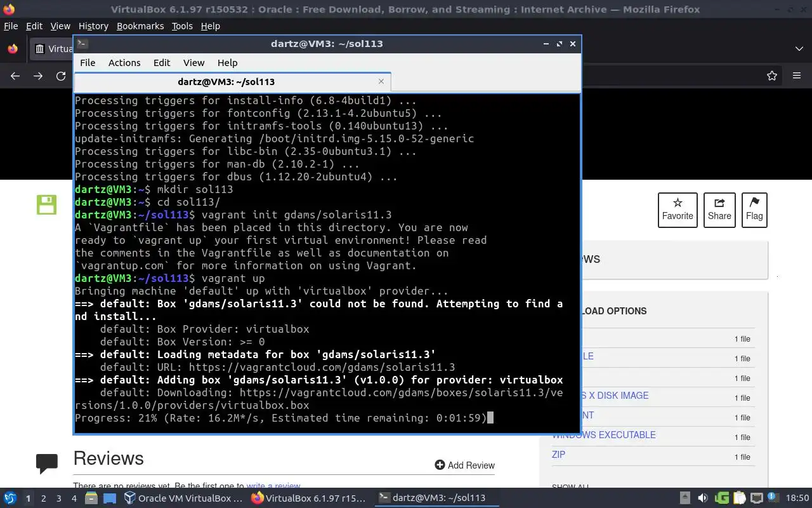Viewport: 812px width, 508px height.
Task: Open Firefox Help menu in menubar
Action: pos(210,26)
